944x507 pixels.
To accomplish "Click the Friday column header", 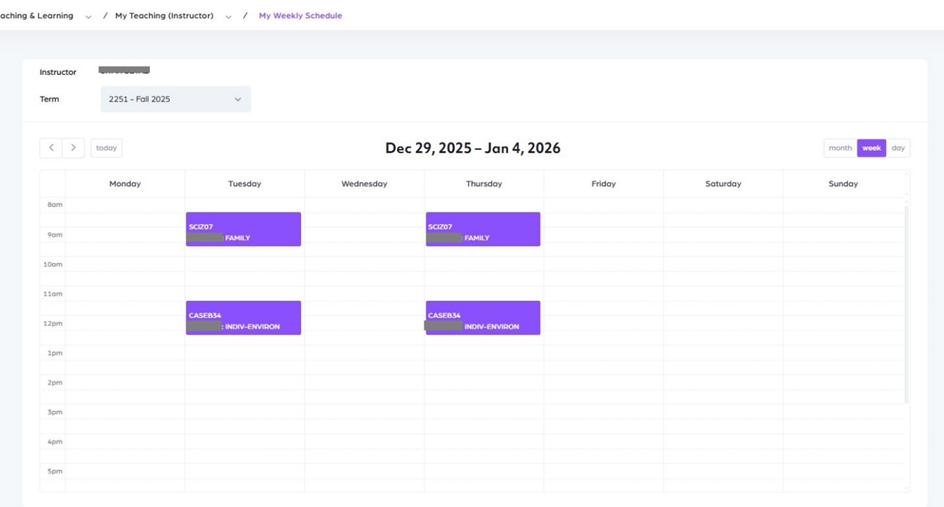I will [x=603, y=184].
